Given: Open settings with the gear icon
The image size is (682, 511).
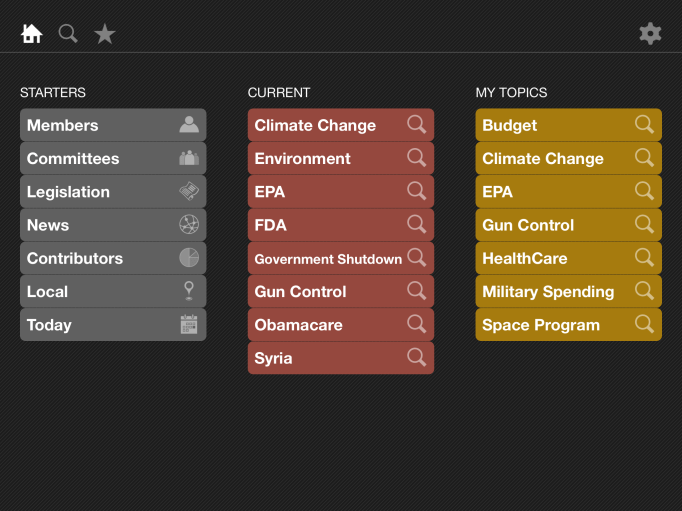Looking at the screenshot, I should [x=650, y=34].
